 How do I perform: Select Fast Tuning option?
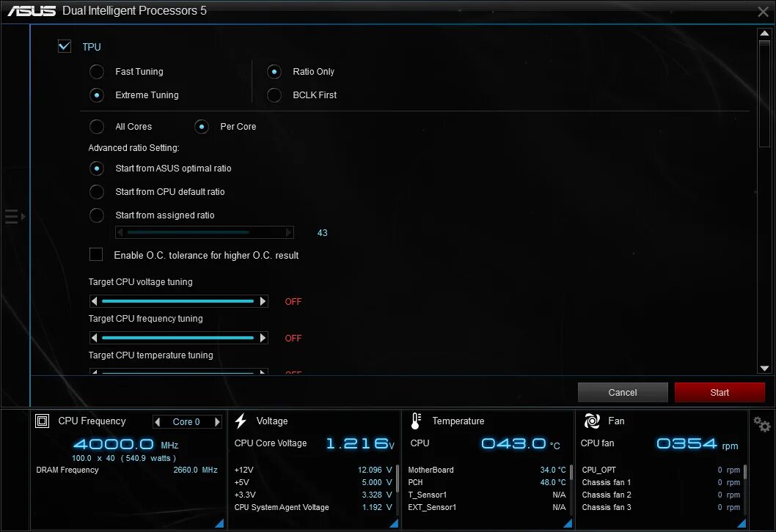(x=97, y=72)
